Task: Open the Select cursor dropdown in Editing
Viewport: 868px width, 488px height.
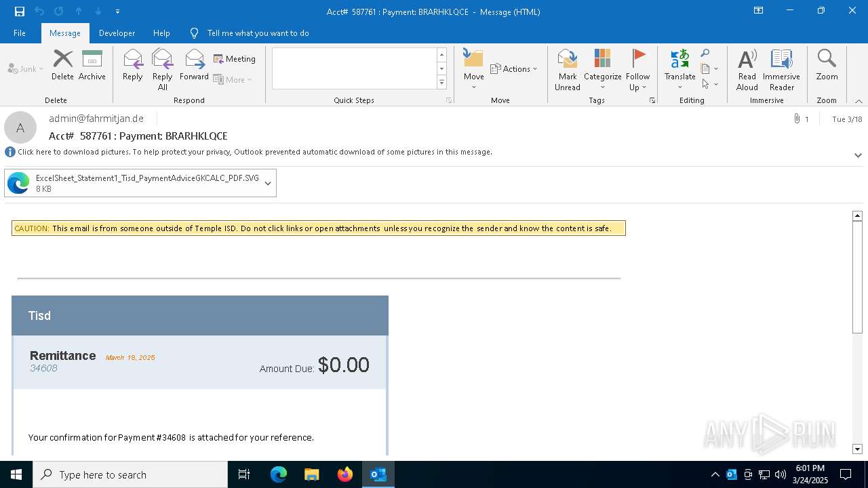Action: pos(709,84)
